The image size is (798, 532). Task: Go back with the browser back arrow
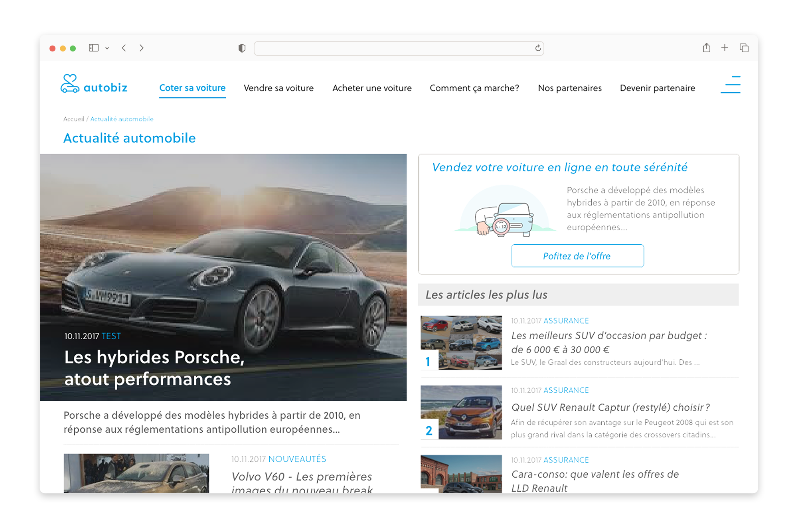124,48
